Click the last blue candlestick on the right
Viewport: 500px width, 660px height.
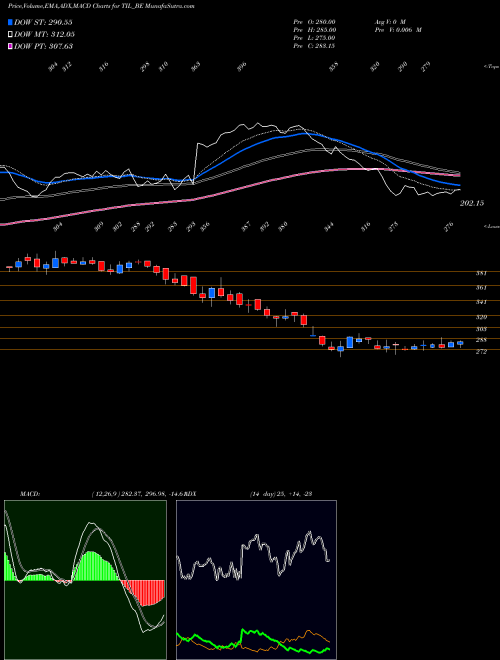tap(460, 343)
